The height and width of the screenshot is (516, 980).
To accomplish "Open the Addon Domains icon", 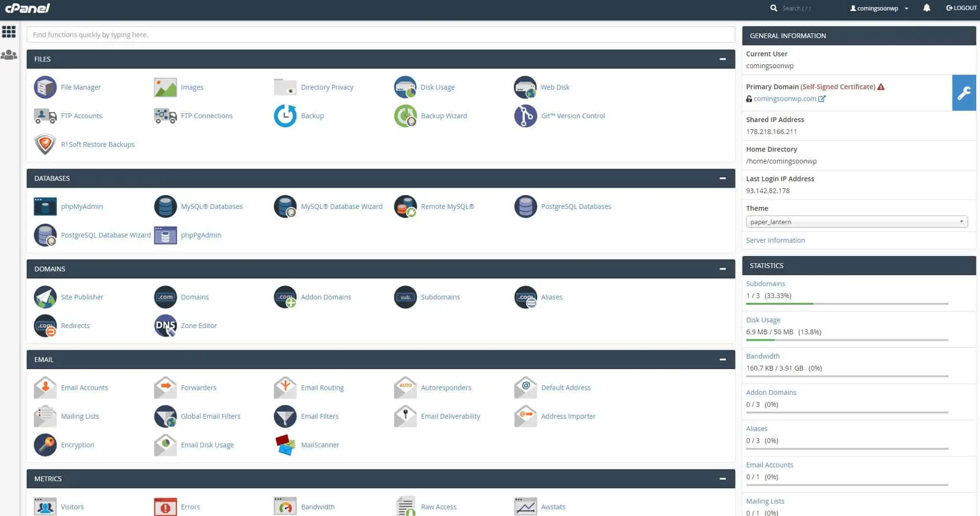I will (285, 297).
